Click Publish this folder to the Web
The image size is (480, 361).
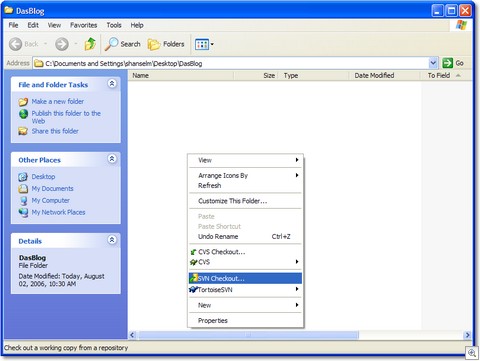point(66,117)
